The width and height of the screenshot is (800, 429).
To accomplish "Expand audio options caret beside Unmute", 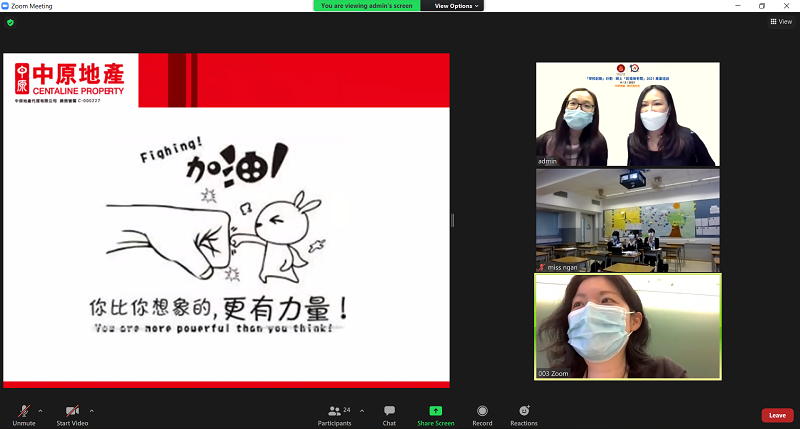I will [40, 410].
